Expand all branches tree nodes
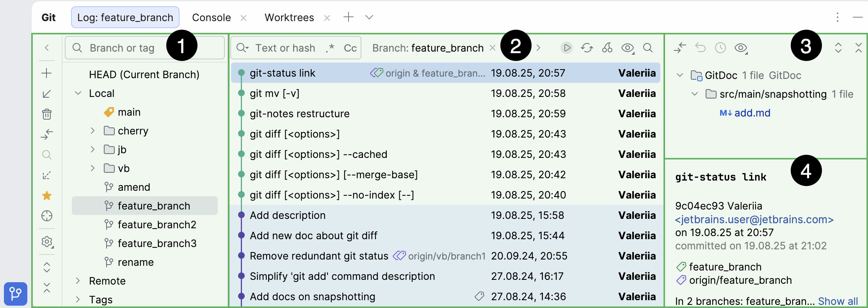868x308 pixels. tap(47, 267)
